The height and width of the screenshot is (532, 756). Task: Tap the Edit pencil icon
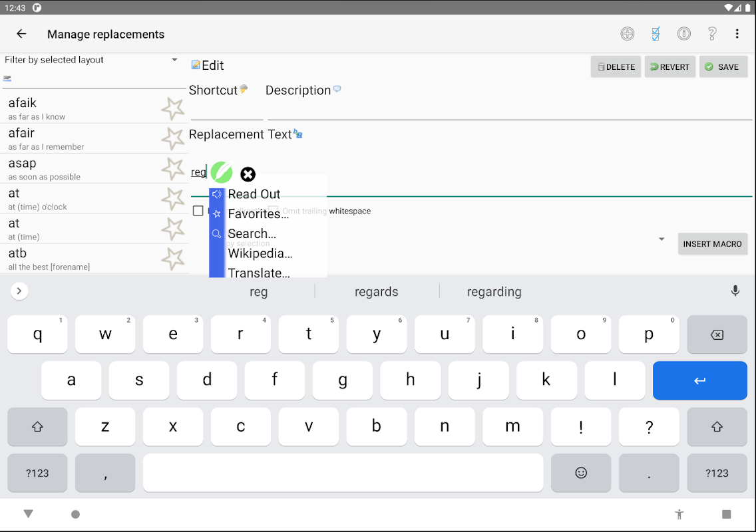click(196, 65)
